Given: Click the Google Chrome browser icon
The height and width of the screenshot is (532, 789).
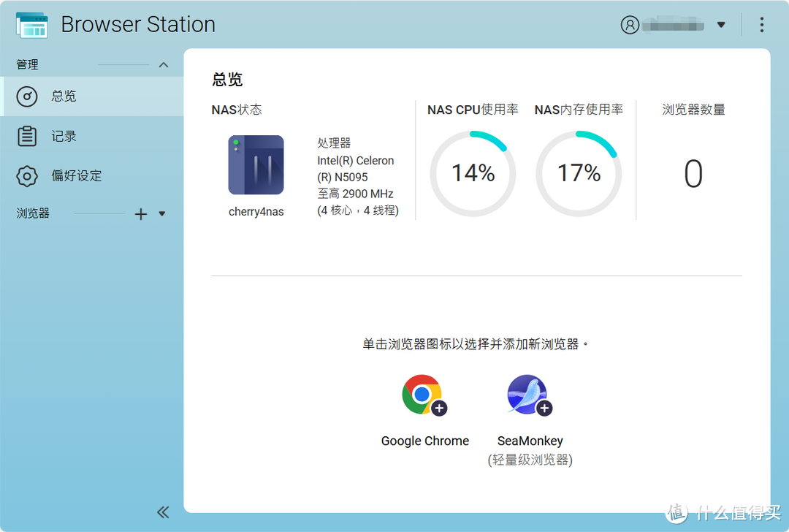Looking at the screenshot, I should (x=422, y=394).
